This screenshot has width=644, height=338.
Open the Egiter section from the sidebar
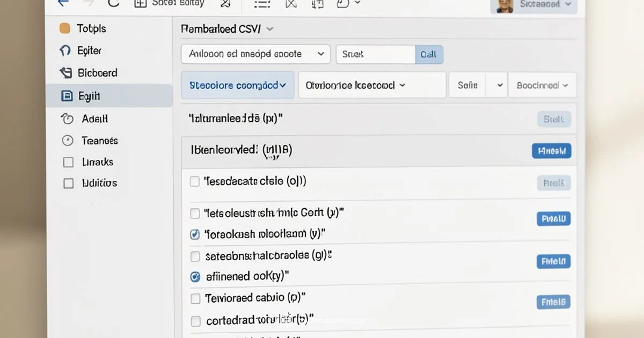coord(89,50)
